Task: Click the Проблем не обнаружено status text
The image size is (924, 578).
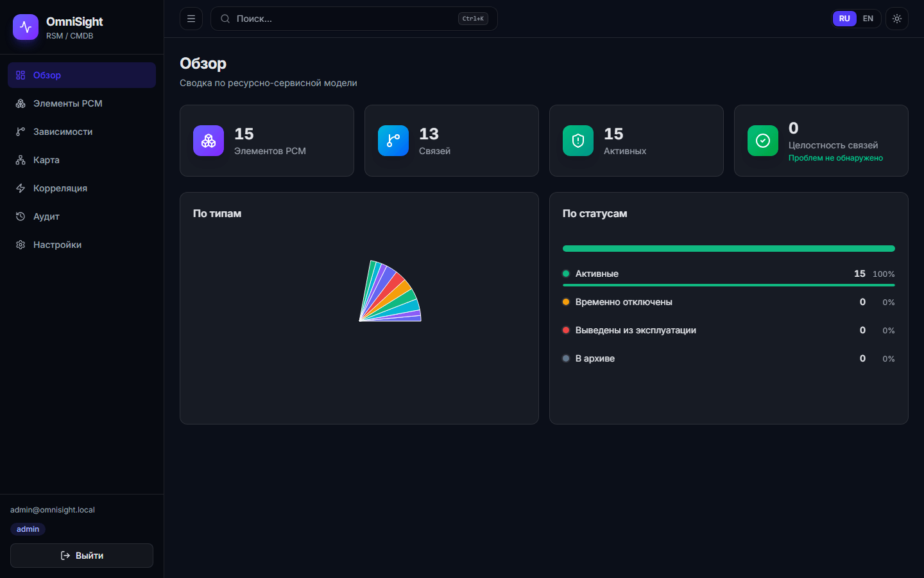Action: [x=835, y=158]
